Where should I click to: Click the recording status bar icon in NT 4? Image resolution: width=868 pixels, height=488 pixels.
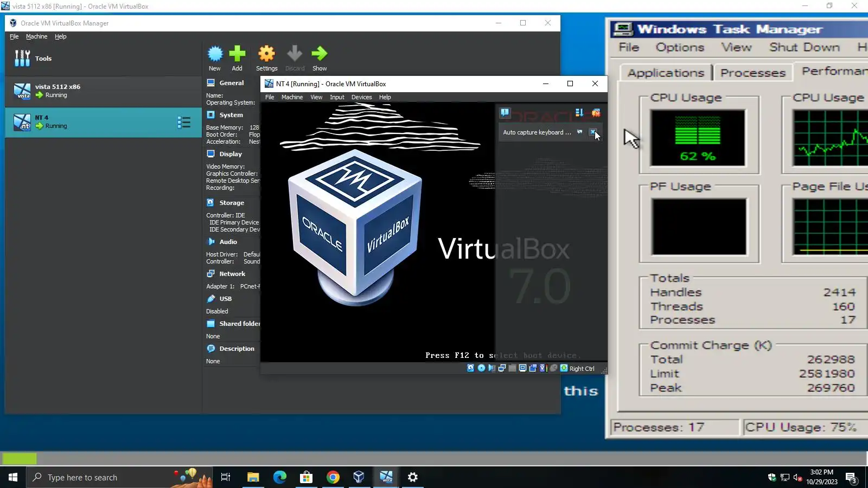point(533,368)
